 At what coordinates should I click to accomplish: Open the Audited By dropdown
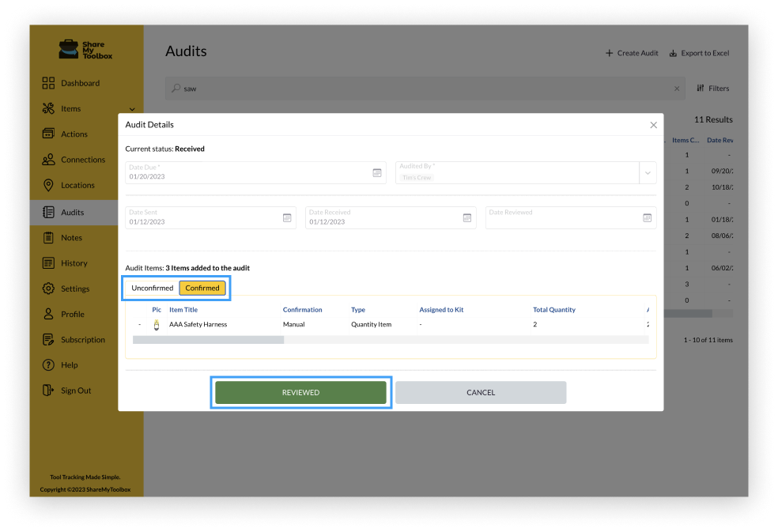point(648,172)
